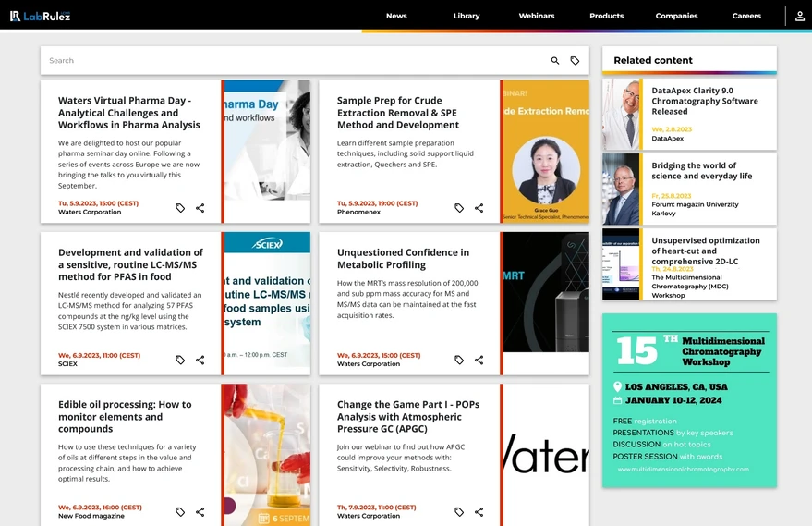The height and width of the screenshot is (526, 812).
Task: Click the LabRulez logo
Action: point(40,16)
